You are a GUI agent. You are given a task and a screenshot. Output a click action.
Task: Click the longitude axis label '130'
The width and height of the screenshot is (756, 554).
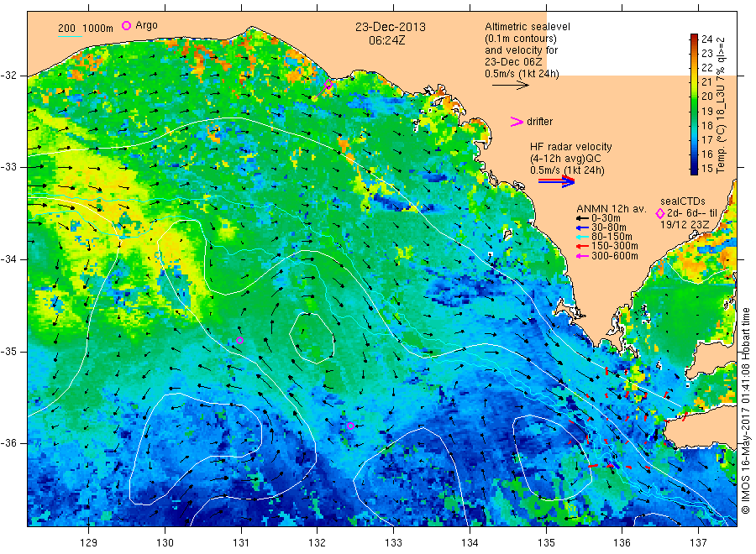pos(165,543)
